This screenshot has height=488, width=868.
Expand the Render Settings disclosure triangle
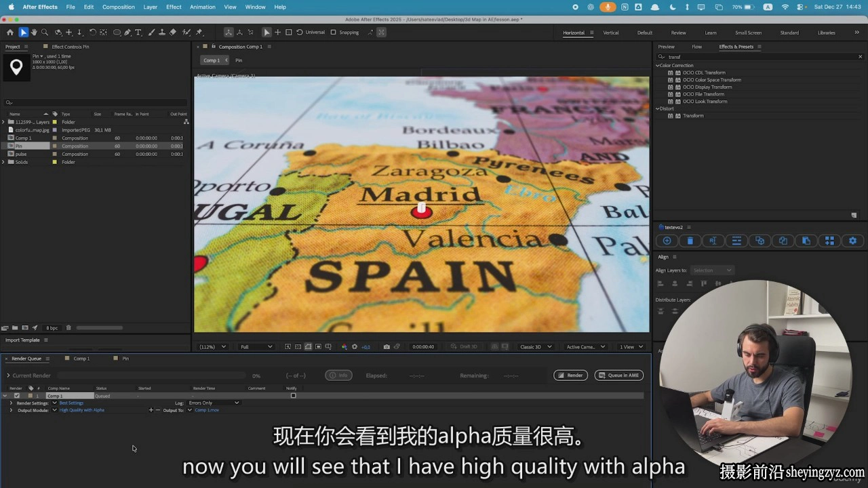point(11,403)
